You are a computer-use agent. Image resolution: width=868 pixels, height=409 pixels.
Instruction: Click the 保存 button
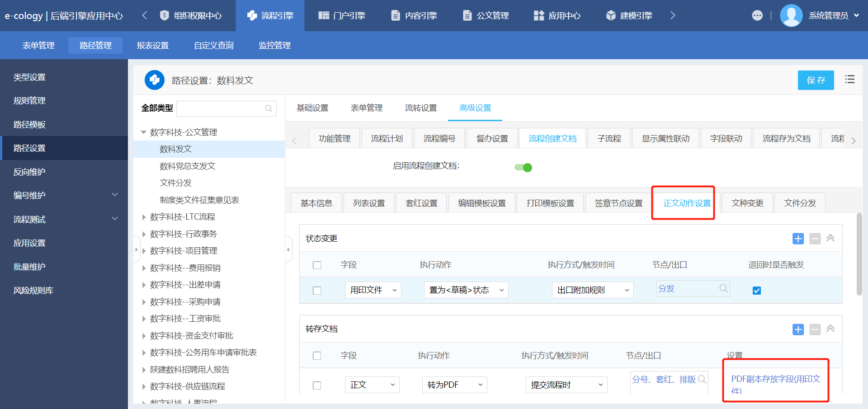[x=816, y=80]
